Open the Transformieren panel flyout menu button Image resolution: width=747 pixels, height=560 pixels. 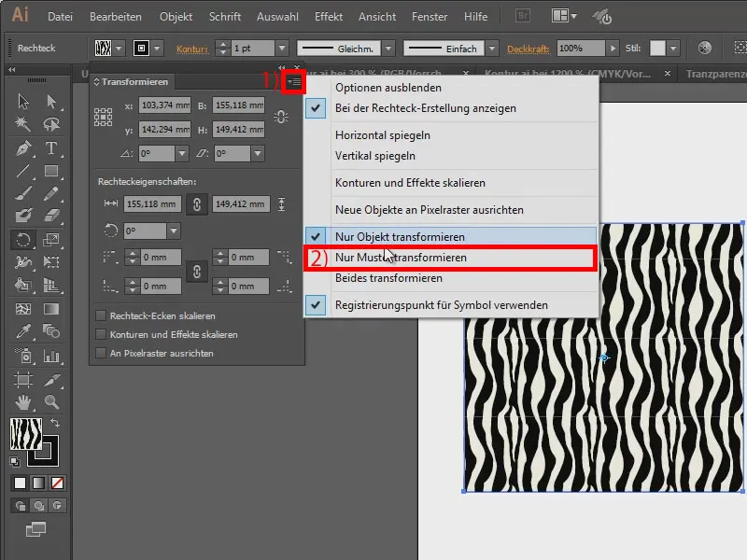point(294,82)
